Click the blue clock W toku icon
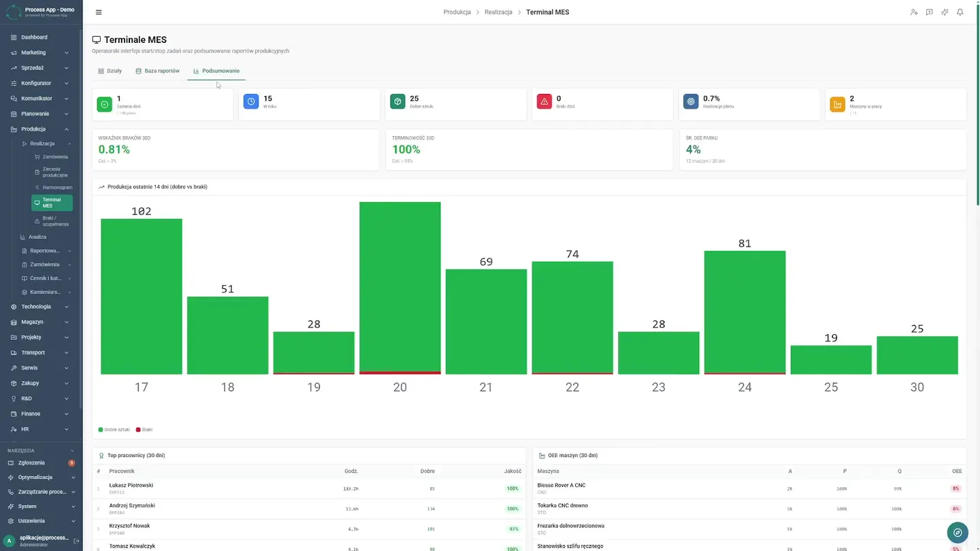This screenshot has width=980, height=551. coord(251,101)
